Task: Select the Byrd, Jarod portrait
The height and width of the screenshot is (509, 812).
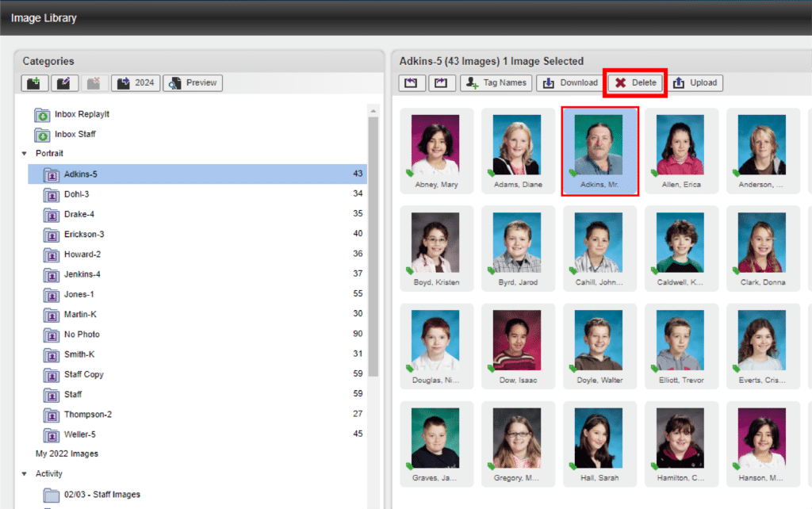Action: coord(518,248)
